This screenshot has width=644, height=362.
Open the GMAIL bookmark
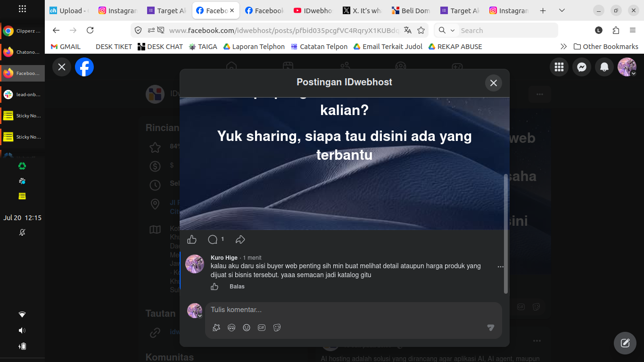pyautogui.click(x=66, y=47)
